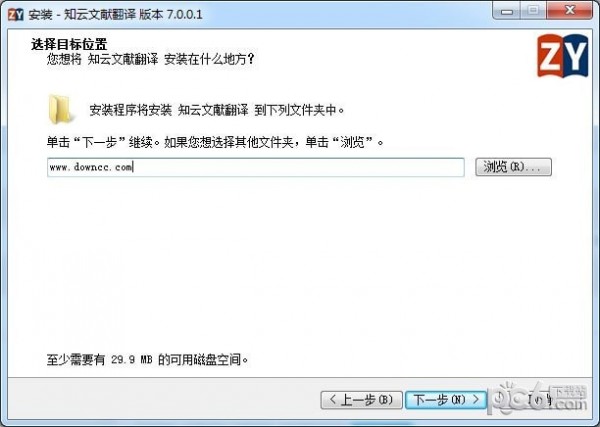Click the question text 安装在什么地方?
Screen dimensions: 600x427
[x=209, y=60]
